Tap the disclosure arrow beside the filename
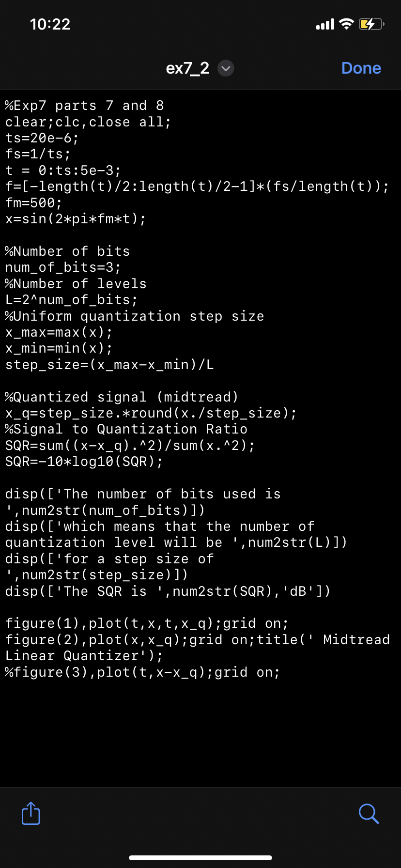 (x=226, y=68)
